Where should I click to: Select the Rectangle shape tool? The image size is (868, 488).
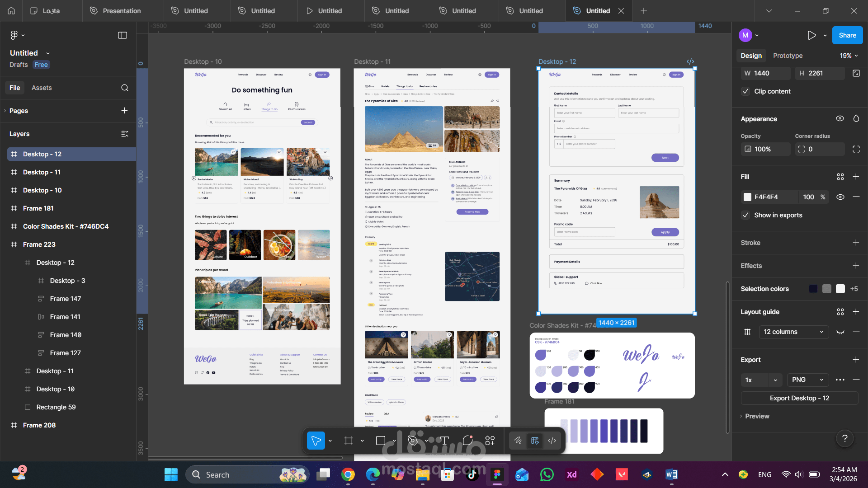(x=381, y=441)
